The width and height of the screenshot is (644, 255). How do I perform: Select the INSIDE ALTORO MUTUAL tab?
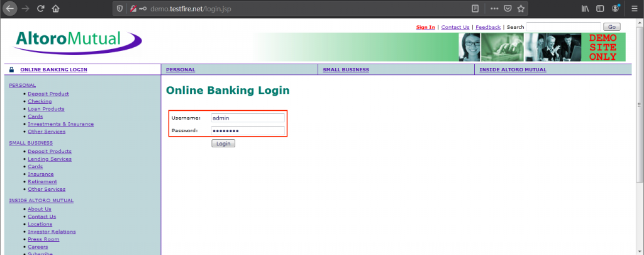point(513,69)
